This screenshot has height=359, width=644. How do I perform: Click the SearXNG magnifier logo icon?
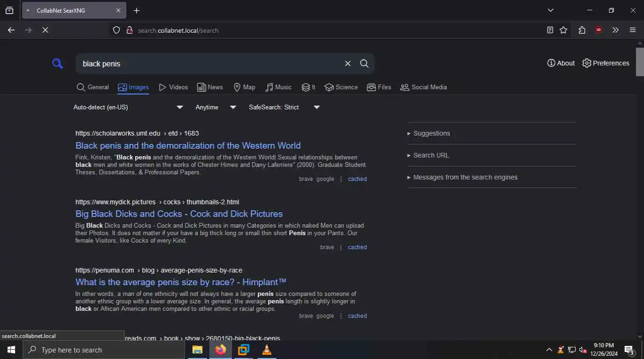click(x=58, y=64)
